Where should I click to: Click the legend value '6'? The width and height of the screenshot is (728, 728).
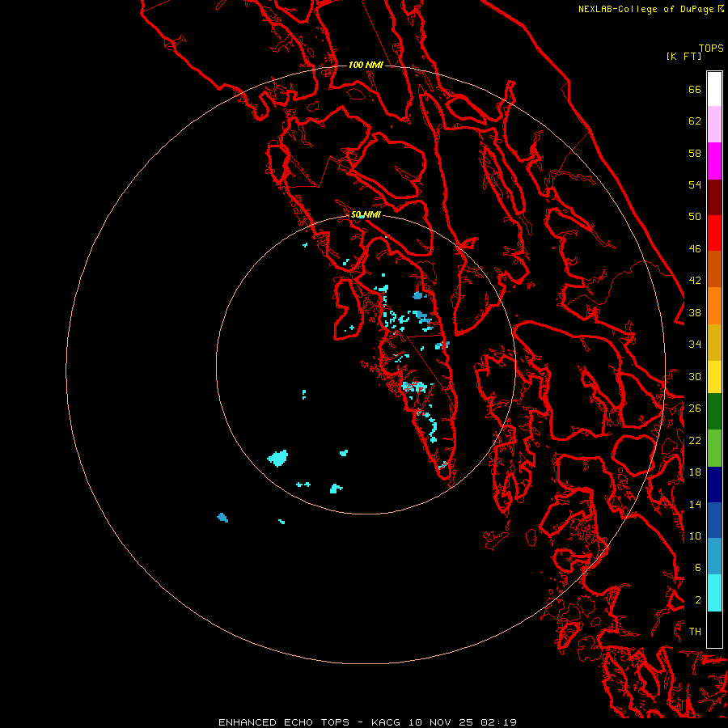tap(697, 568)
